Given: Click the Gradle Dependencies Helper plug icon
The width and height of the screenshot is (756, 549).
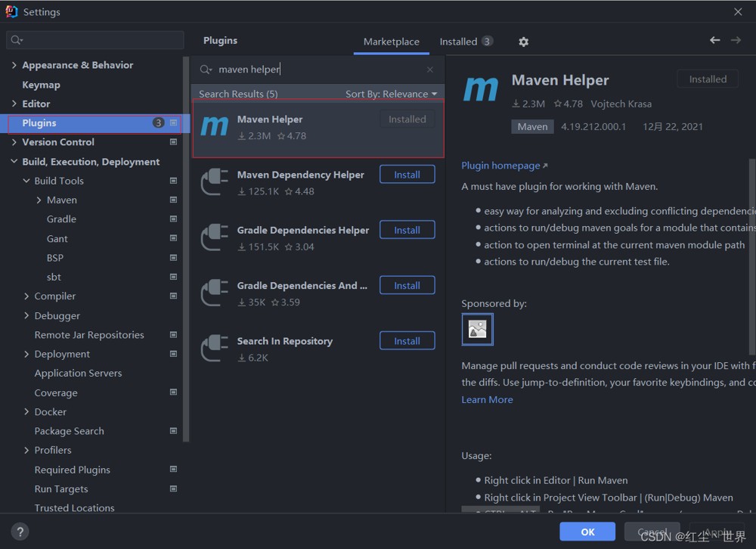Looking at the screenshot, I should pyautogui.click(x=214, y=237).
